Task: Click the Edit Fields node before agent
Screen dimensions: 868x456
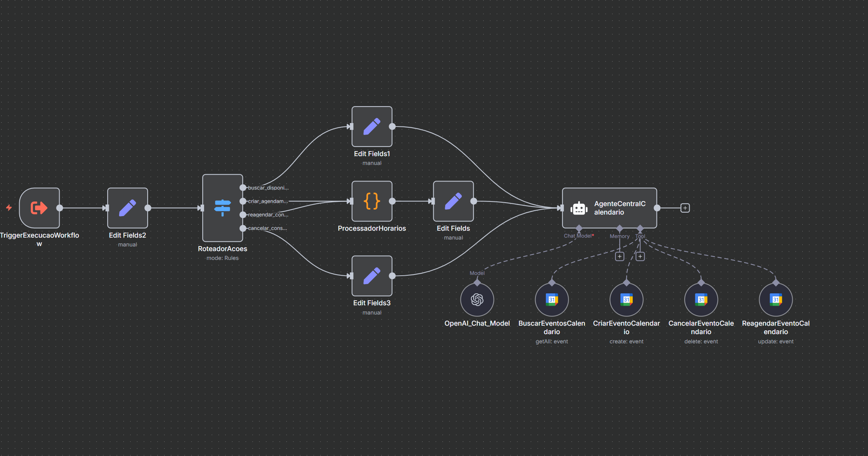Action: coord(453,201)
